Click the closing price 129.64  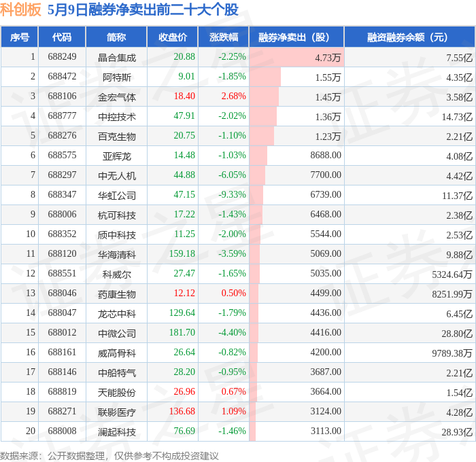(x=182, y=313)
